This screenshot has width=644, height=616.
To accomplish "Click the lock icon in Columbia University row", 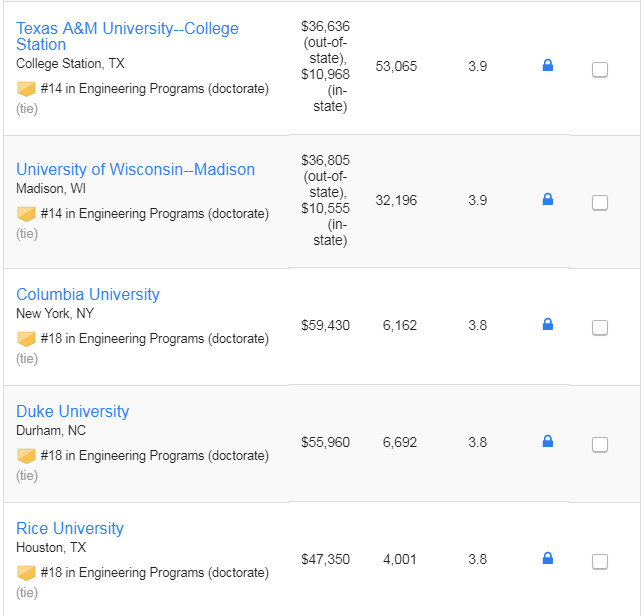I will coord(547,324).
